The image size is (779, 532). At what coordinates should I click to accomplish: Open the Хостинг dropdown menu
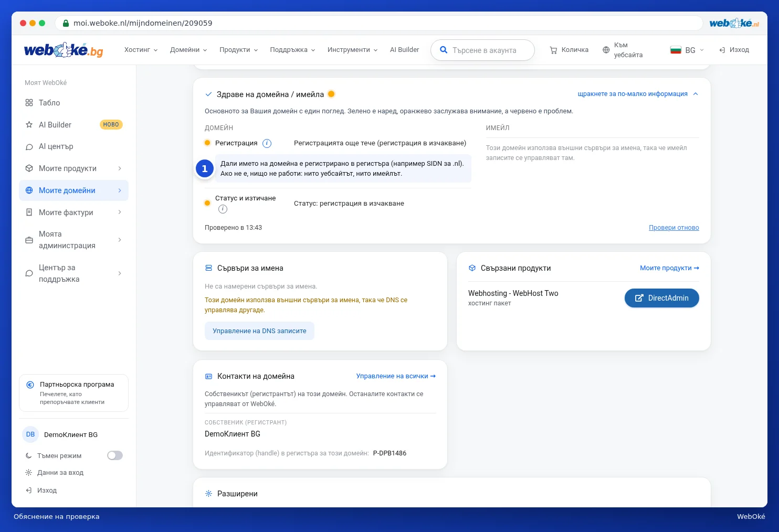click(141, 50)
